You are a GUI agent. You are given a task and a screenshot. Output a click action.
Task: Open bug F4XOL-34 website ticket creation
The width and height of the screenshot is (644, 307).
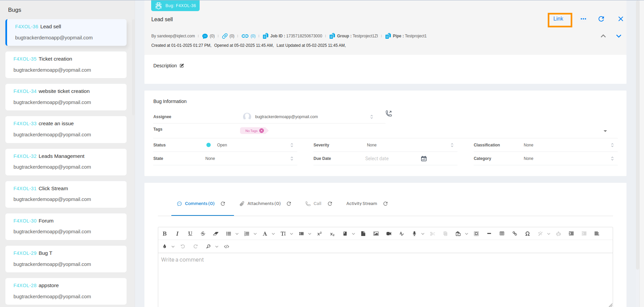(x=66, y=97)
